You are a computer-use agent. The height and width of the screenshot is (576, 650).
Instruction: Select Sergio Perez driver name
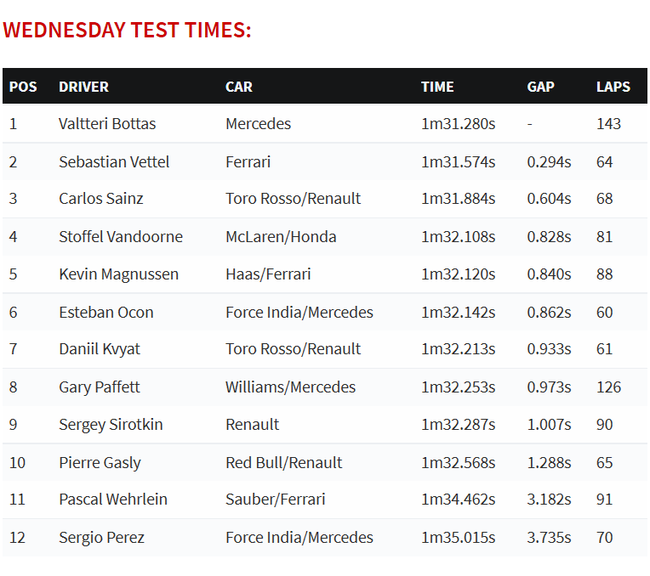point(101,537)
